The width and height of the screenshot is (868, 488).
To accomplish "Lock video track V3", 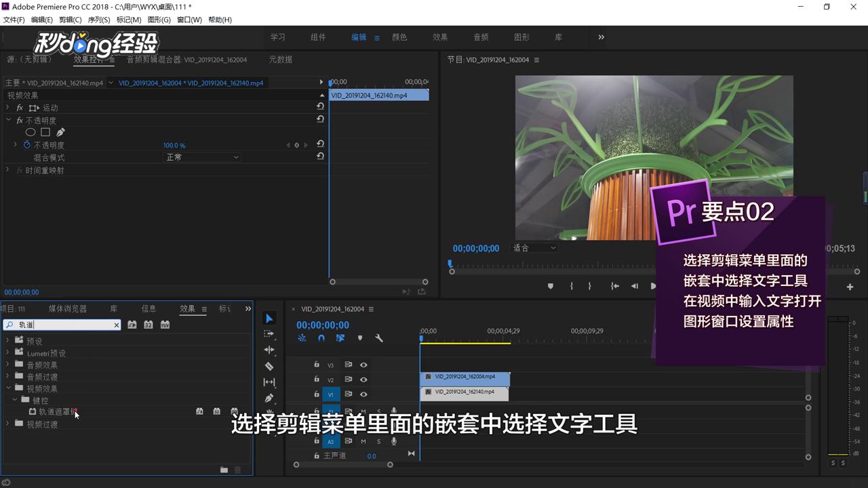I will (x=316, y=365).
